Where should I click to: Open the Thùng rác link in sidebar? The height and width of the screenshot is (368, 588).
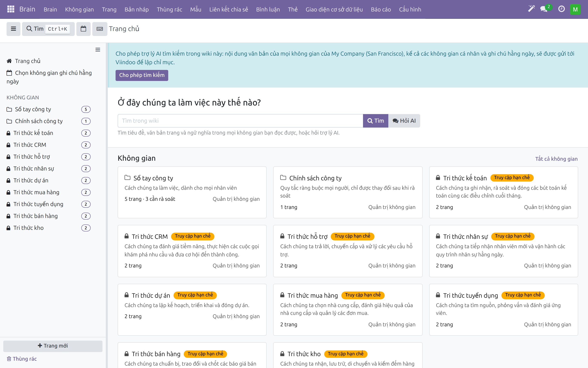coord(24,359)
